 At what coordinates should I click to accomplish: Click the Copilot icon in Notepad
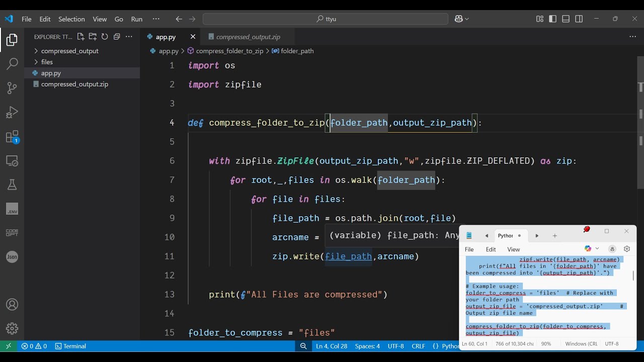coord(588,249)
